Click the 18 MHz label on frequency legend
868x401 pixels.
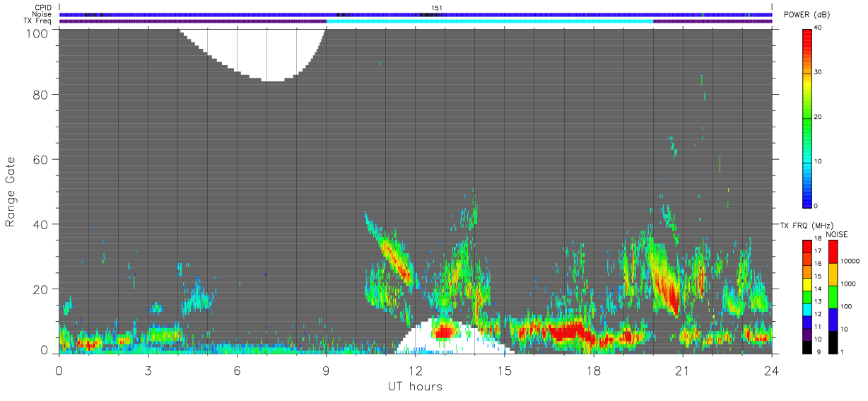pyautogui.click(x=818, y=239)
